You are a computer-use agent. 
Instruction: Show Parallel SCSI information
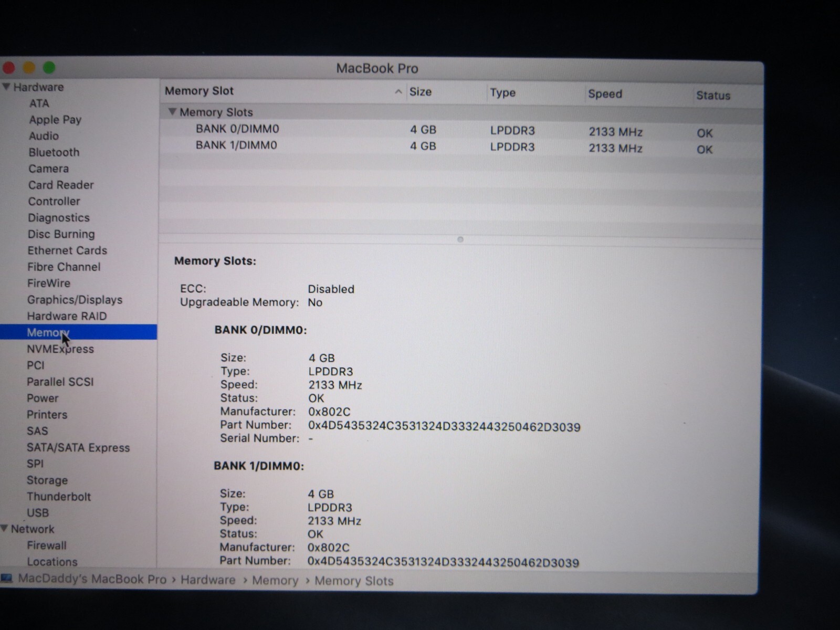60,382
